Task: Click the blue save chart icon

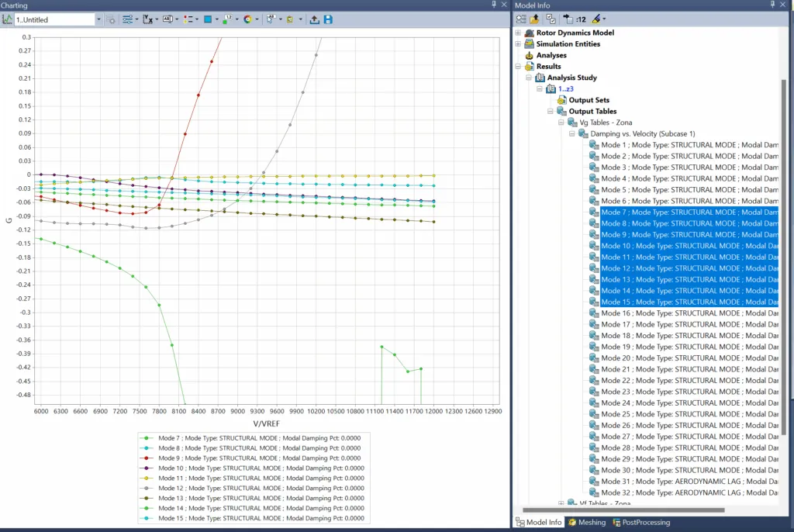Action: (328, 19)
